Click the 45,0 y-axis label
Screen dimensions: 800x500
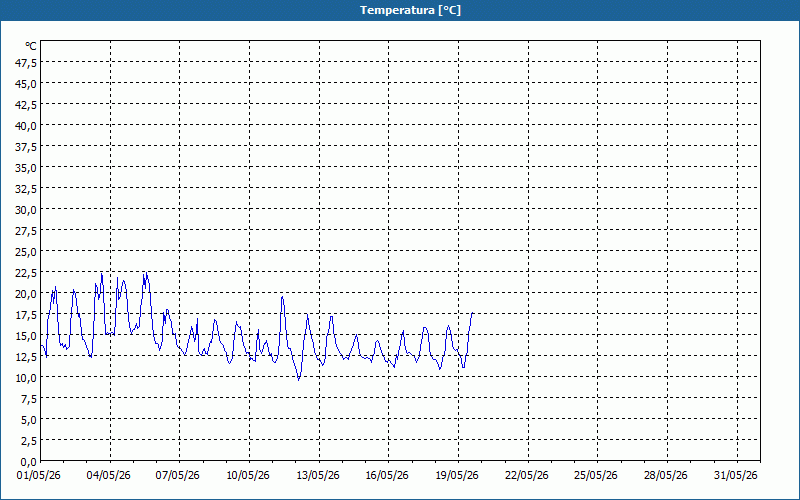tap(27, 84)
